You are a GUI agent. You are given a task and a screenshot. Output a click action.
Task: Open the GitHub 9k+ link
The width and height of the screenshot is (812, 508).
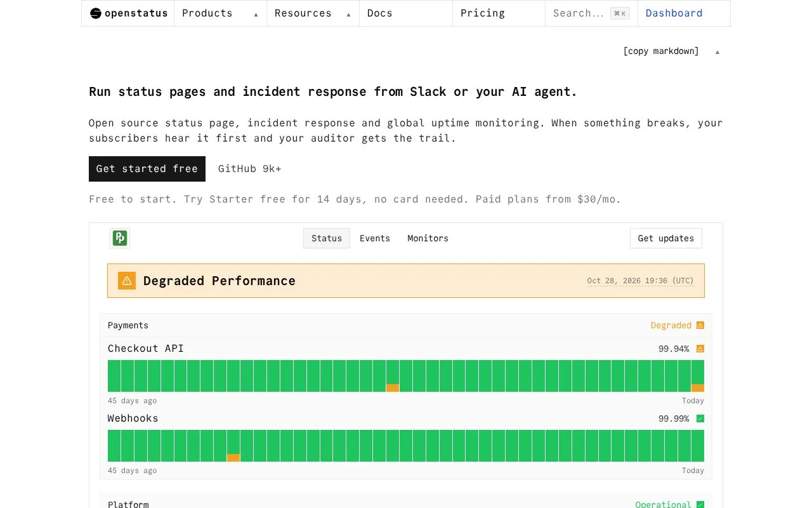(250, 169)
